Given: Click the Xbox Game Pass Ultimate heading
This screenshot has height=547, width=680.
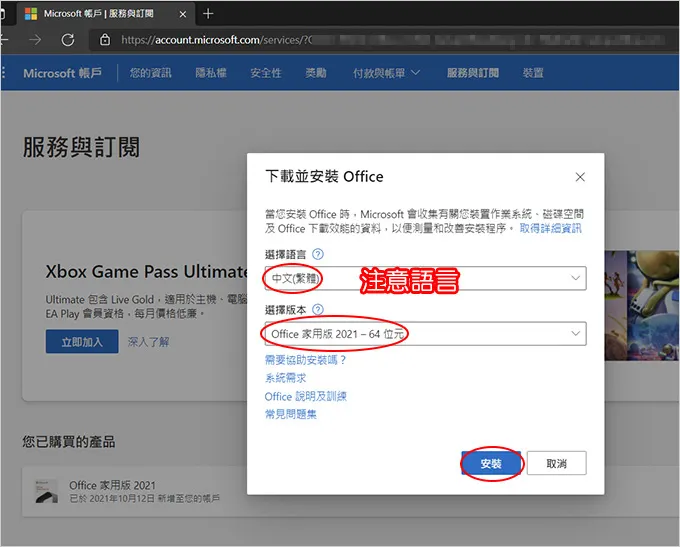Looking at the screenshot, I should click(x=147, y=272).
